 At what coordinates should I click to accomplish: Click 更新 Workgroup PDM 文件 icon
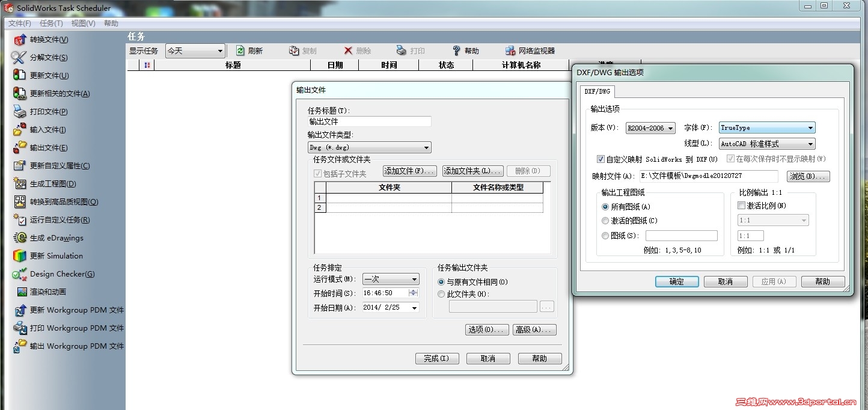point(20,310)
